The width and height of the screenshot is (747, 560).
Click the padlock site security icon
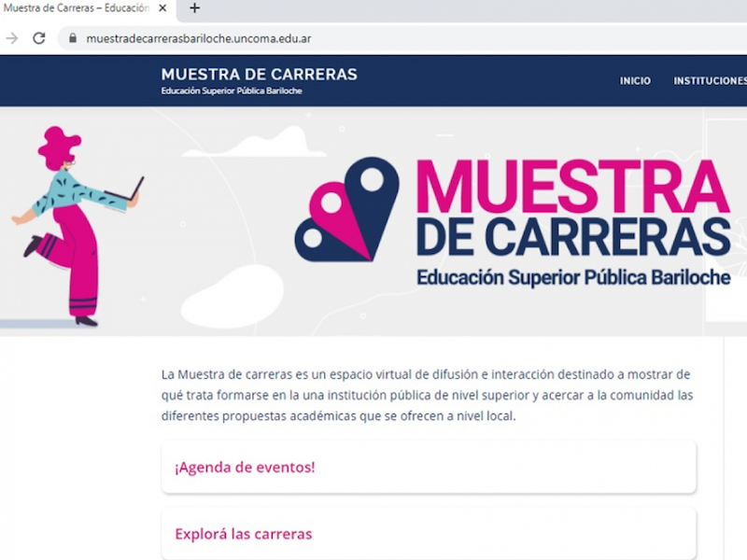point(72,38)
